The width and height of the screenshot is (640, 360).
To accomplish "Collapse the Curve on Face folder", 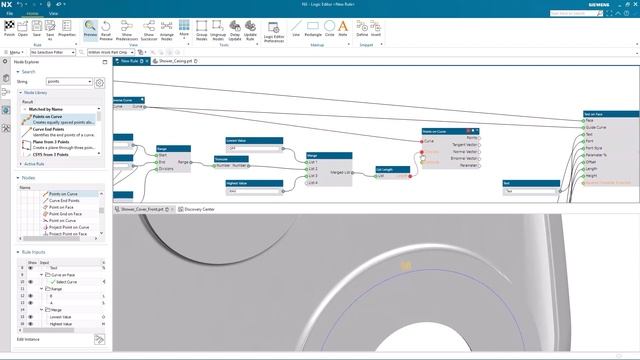I will tap(42, 275).
